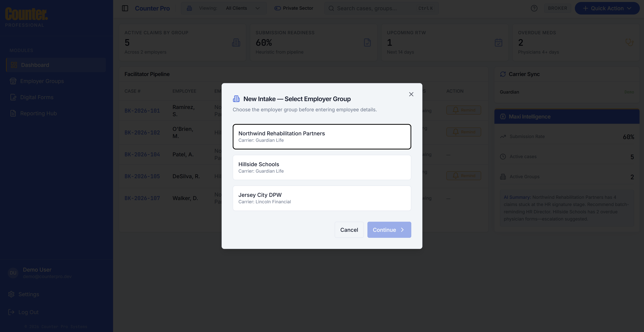
Task: Toggle the Private Sector switch
Action: pos(277,8)
